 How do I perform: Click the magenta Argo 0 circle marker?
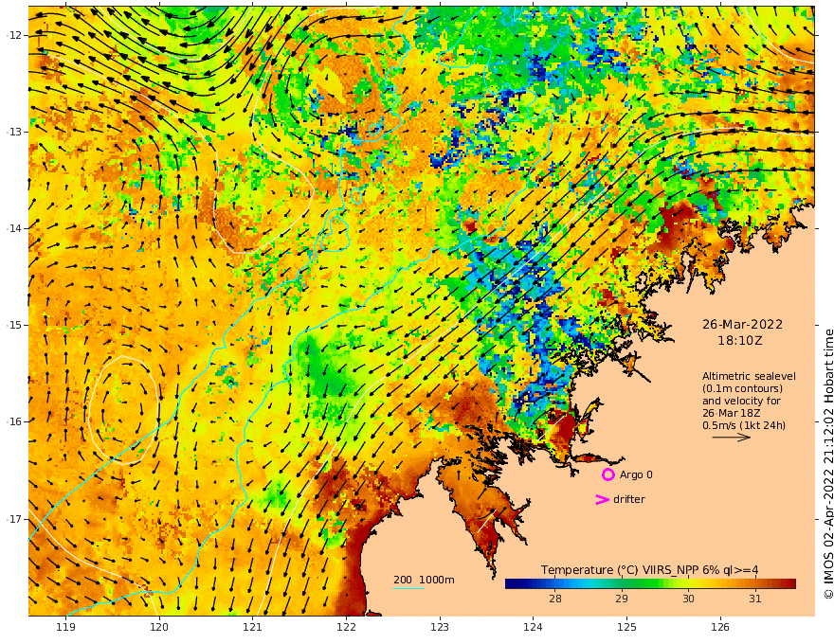pos(607,474)
